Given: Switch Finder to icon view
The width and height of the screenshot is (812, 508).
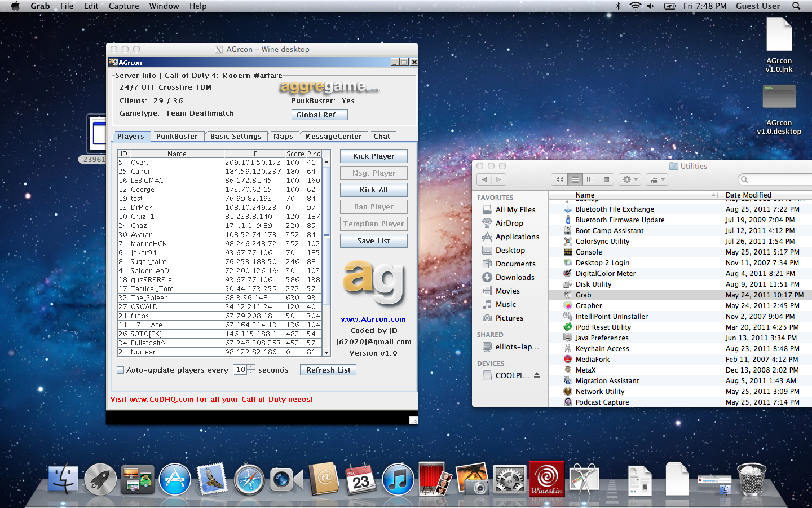Looking at the screenshot, I should pos(559,179).
